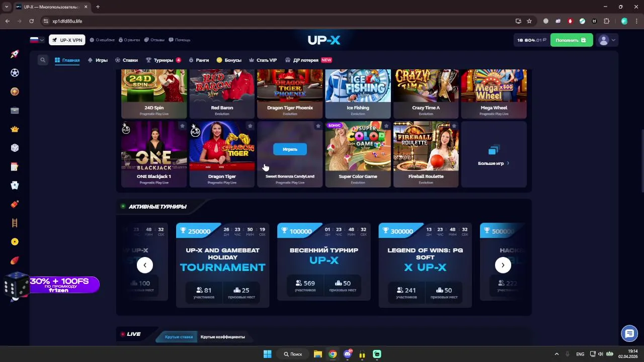Show previous tournaments with left arrow
This screenshot has width=644, height=362.
[x=145, y=265]
